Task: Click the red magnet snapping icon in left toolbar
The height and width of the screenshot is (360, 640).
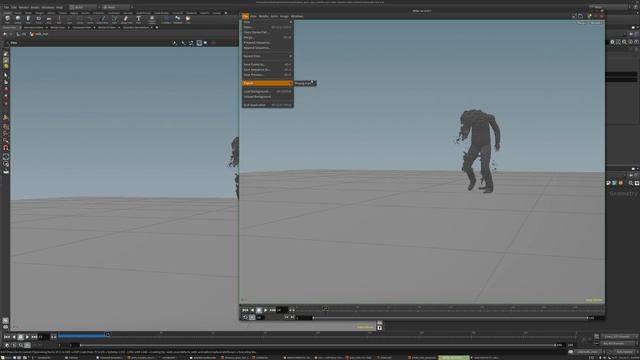Action: coord(6,148)
